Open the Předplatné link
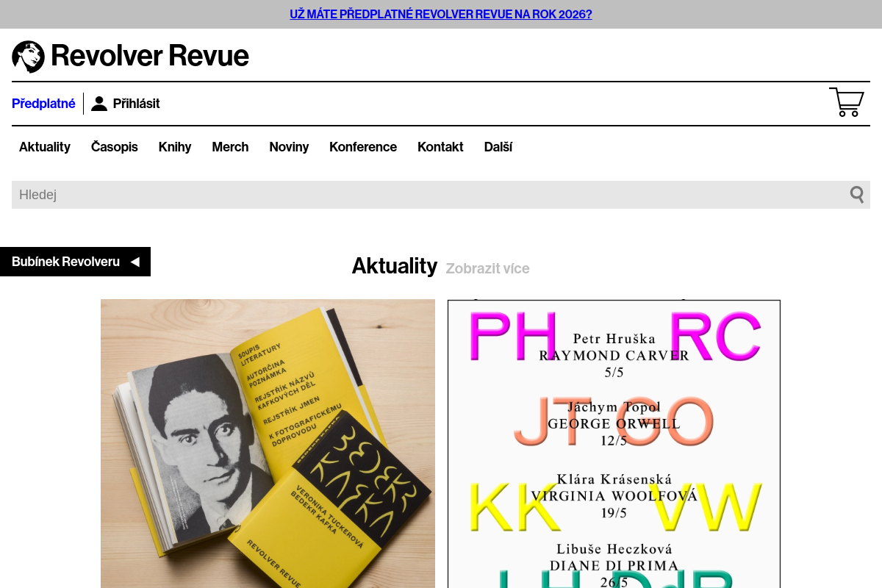Image resolution: width=882 pixels, height=588 pixels. pyautogui.click(x=43, y=104)
